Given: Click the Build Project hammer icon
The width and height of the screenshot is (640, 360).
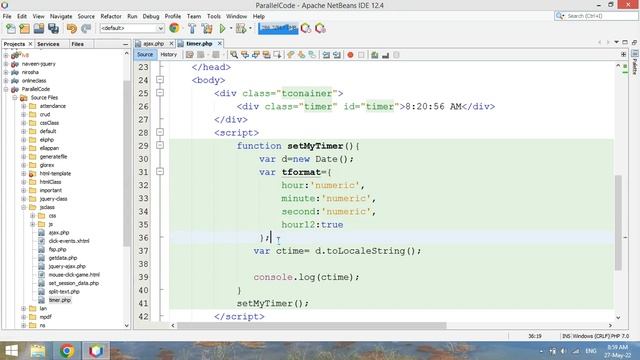Looking at the screenshot, I should pyautogui.click(x=192, y=28).
